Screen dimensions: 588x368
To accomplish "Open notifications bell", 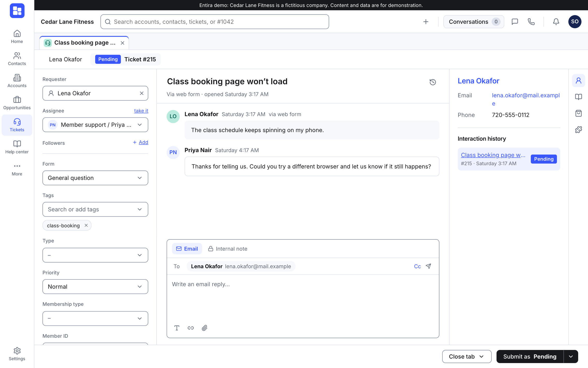I will 556,22.
